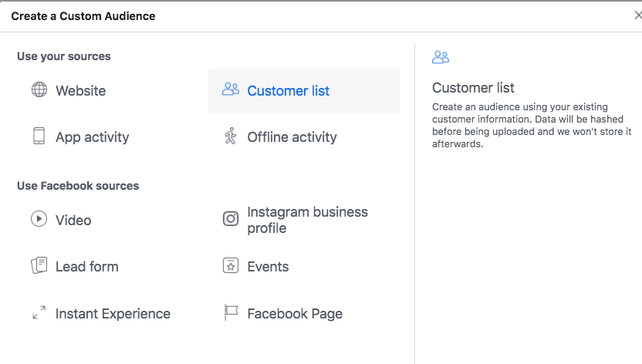642x364 pixels.
Task: Choose the Events source label
Action: 268,267
